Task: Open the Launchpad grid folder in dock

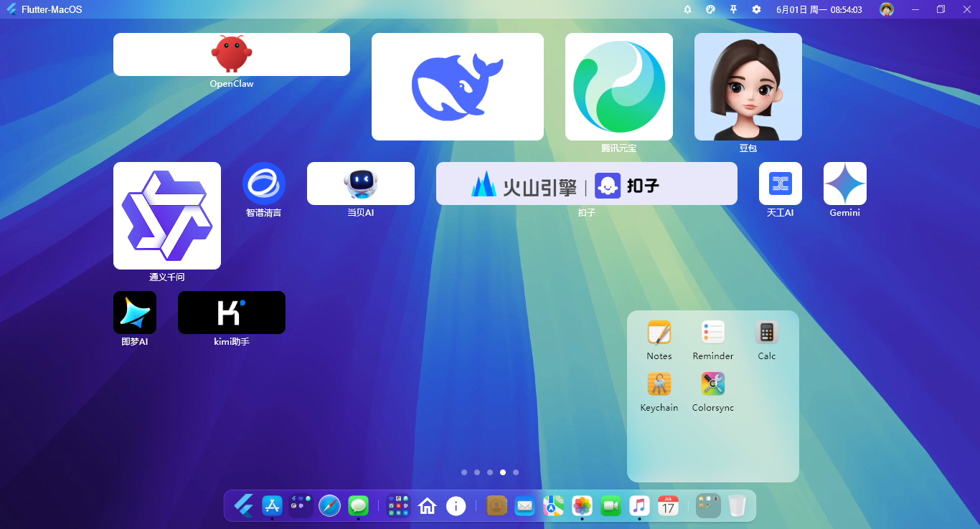Action: point(399,506)
